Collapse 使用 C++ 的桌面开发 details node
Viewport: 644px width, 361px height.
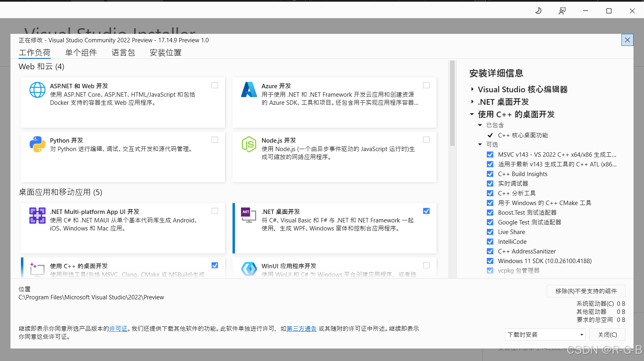click(472, 114)
